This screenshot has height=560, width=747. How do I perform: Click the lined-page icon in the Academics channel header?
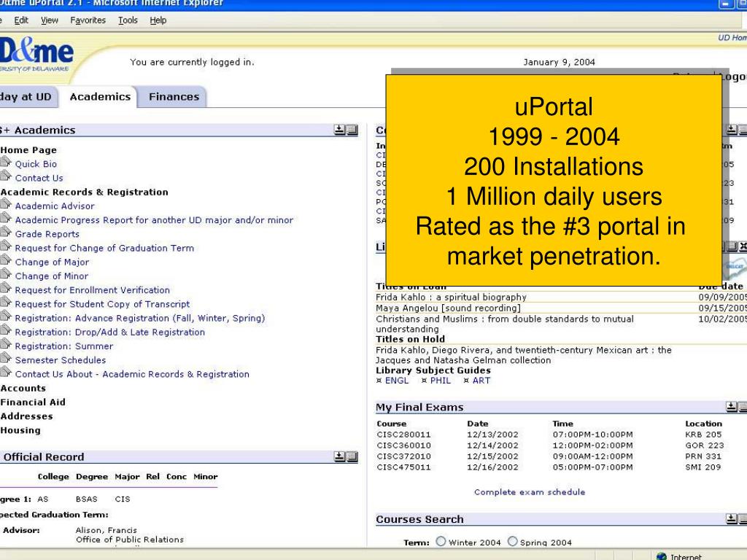click(352, 130)
